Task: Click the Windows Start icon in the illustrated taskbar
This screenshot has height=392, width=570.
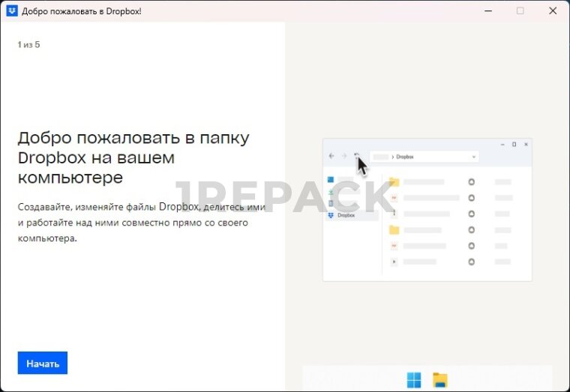Action: (x=414, y=379)
